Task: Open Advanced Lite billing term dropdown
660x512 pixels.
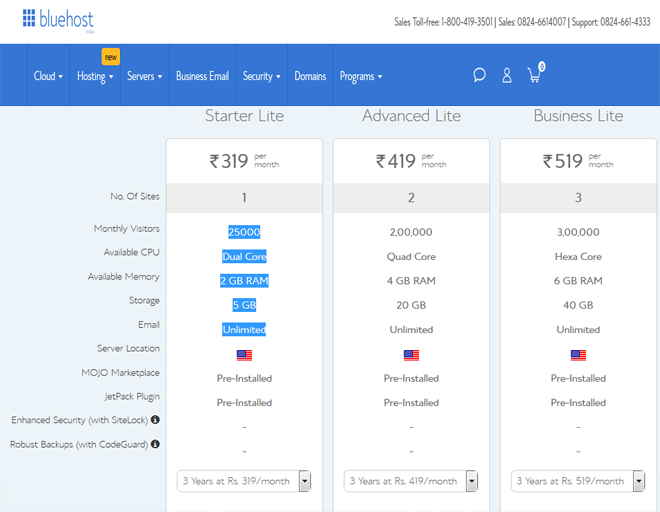Action: [411, 481]
